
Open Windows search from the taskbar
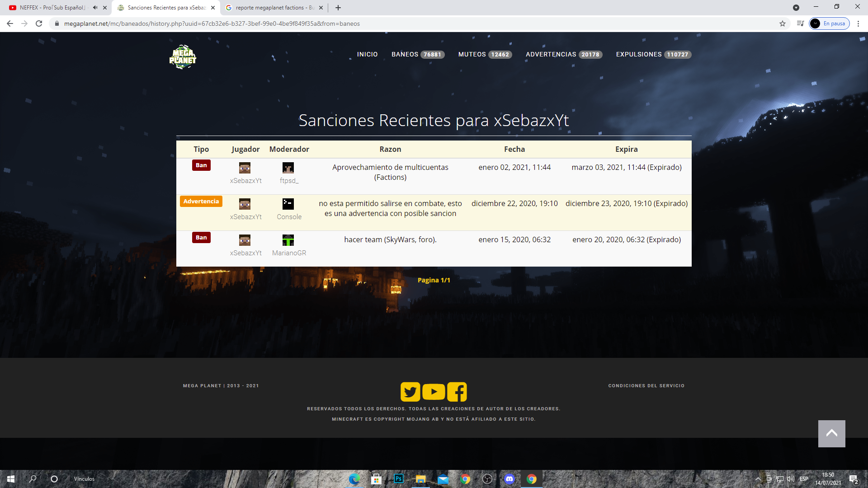point(33,479)
